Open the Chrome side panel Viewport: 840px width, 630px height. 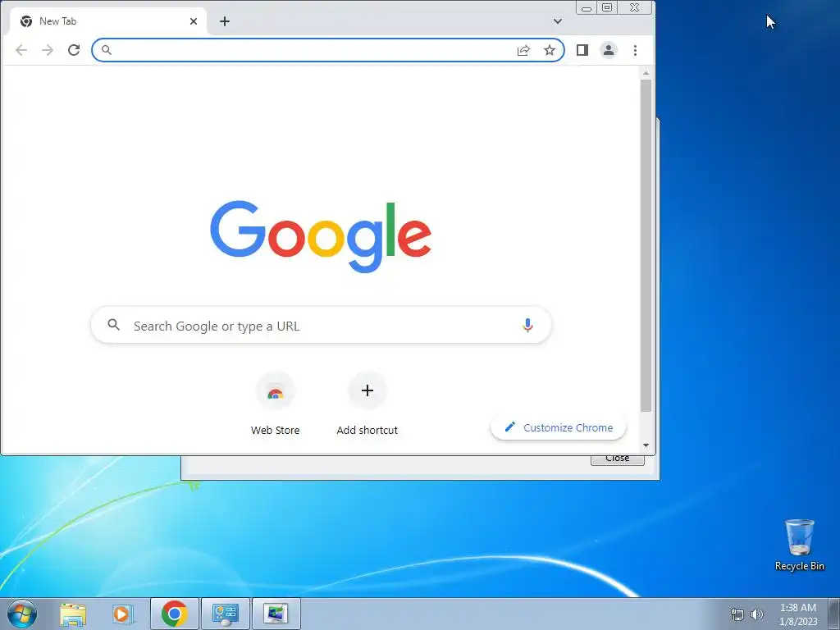(582, 50)
